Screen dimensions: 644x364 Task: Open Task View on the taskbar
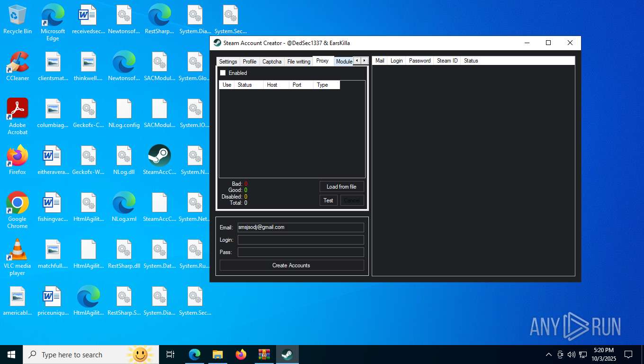170,355
